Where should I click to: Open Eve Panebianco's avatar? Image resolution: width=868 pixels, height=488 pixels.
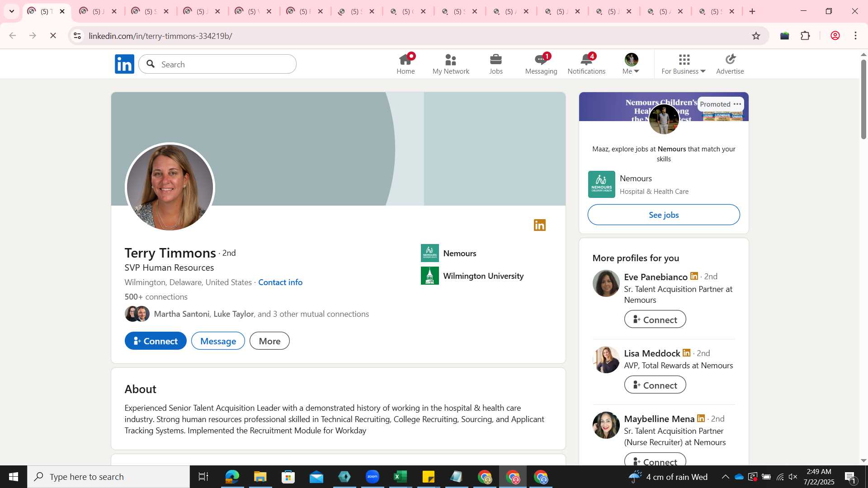[606, 283]
